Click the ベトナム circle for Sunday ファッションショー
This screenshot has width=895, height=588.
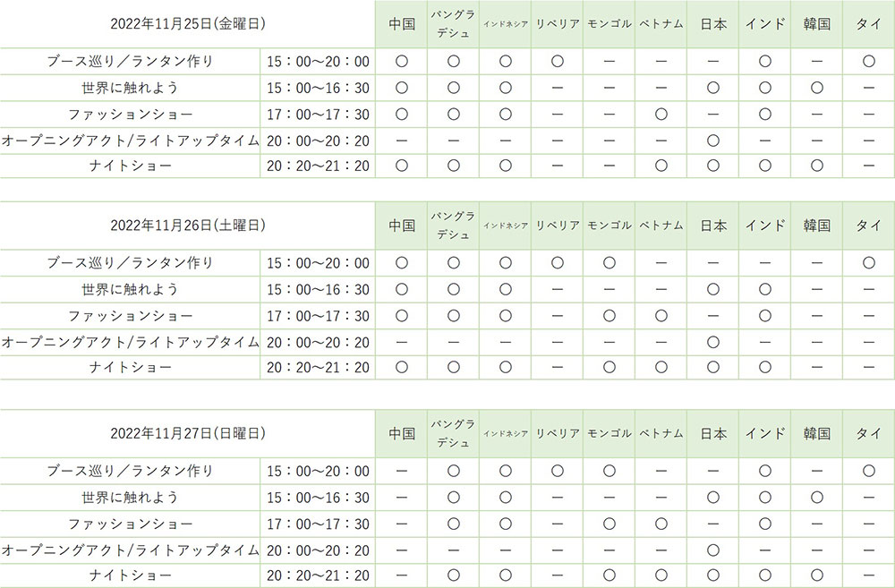click(661, 524)
